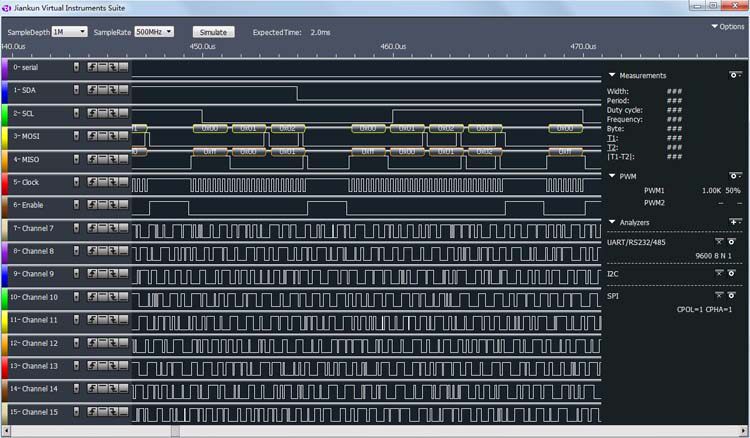
Task: Click the add analyzer plus icon
Action: [735, 221]
